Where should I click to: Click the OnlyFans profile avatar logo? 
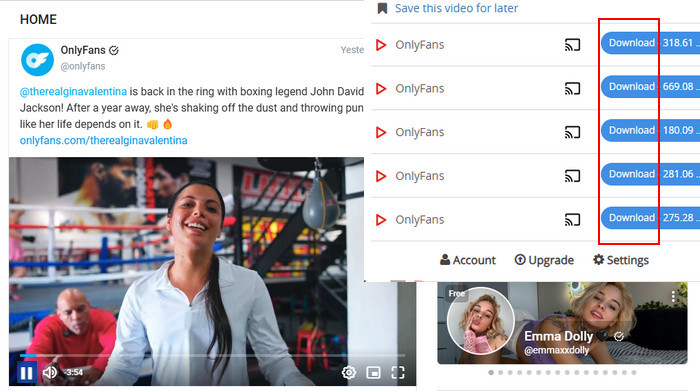[37, 60]
